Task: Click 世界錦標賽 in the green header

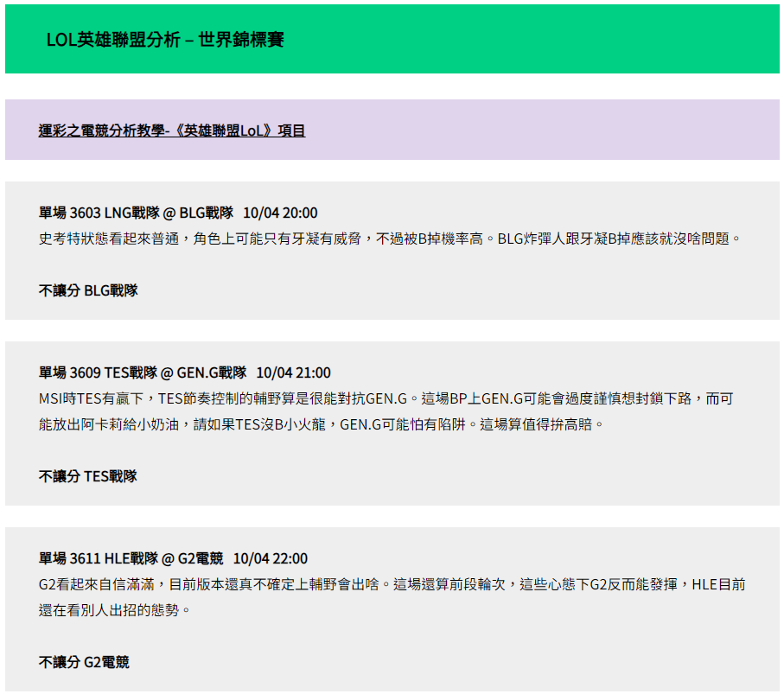Action: pos(241,40)
